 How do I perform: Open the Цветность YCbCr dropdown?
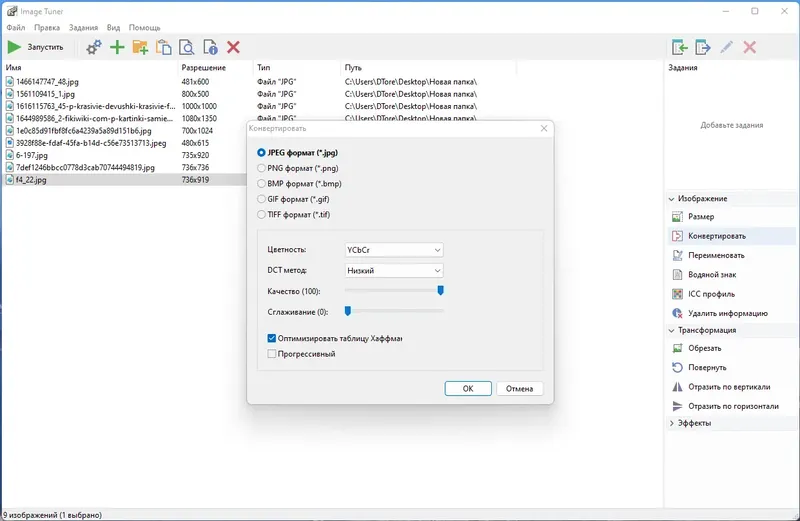pos(394,250)
